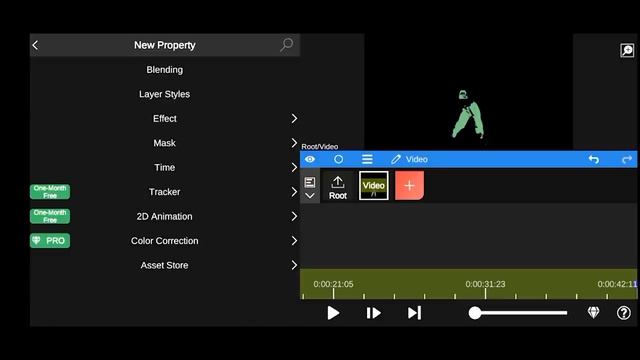Screen dimensions: 640x360
Task: Open the layer list panel icon
Action: [310, 182]
